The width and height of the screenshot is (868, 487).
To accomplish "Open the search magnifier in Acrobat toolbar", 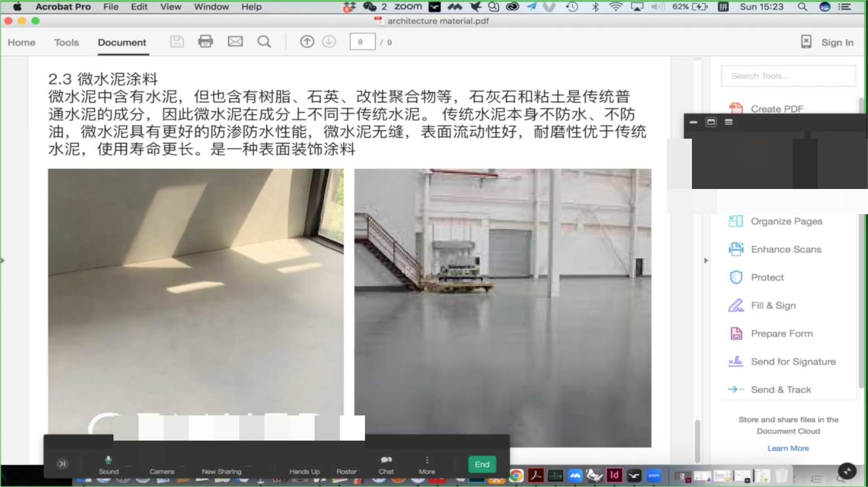I will pyautogui.click(x=264, y=42).
